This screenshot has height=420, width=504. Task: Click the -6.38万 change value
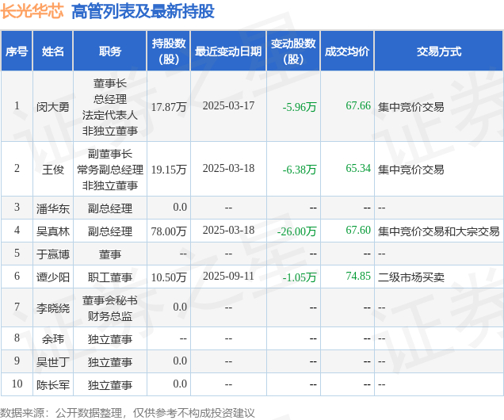[x=300, y=170]
